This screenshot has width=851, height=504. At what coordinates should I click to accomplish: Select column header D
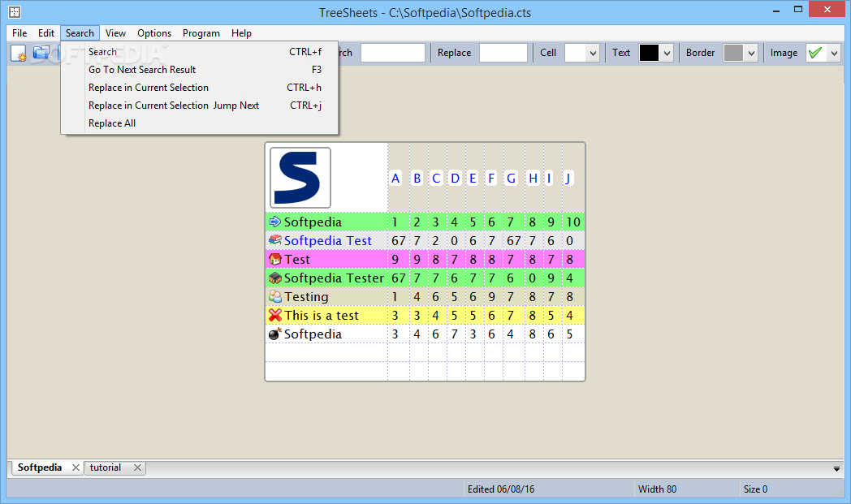tap(455, 178)
